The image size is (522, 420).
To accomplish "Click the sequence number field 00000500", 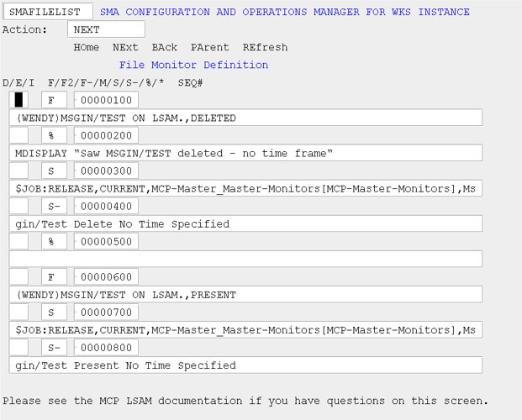I will point(106,241).
